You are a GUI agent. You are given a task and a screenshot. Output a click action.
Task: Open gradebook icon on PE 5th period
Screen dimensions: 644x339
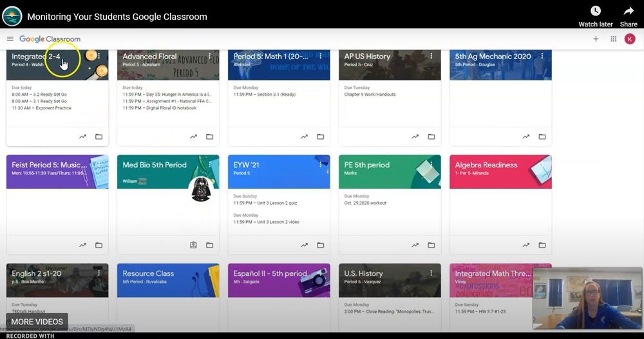(x=415, y=245)
